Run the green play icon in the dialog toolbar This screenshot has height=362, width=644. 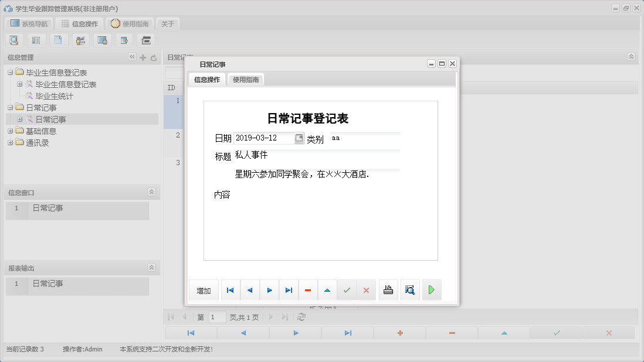click(x=432, y=289)
